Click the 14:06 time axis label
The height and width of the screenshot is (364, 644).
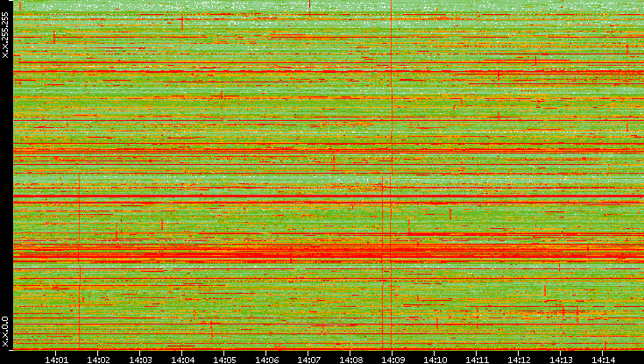tap(266, 360)
